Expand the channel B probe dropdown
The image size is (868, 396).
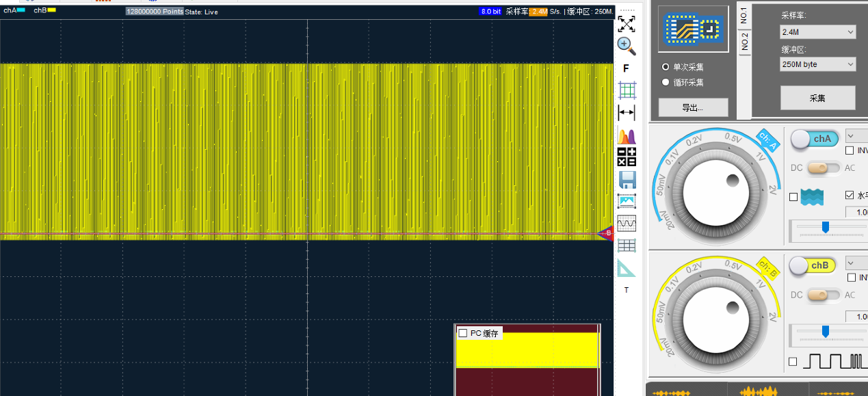point(856,263)
